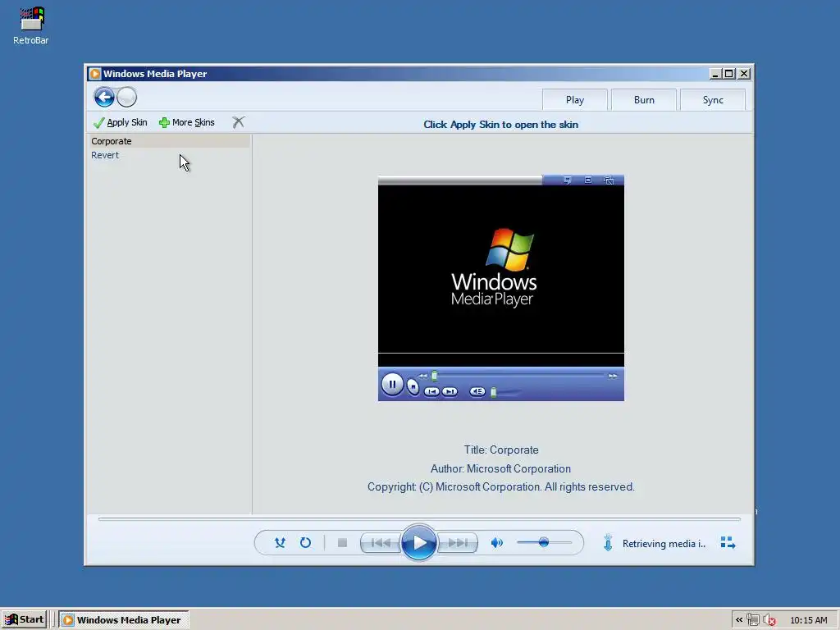
Task: Click Windows Media Player taskbar button
Action: click(x=123, y=620)
